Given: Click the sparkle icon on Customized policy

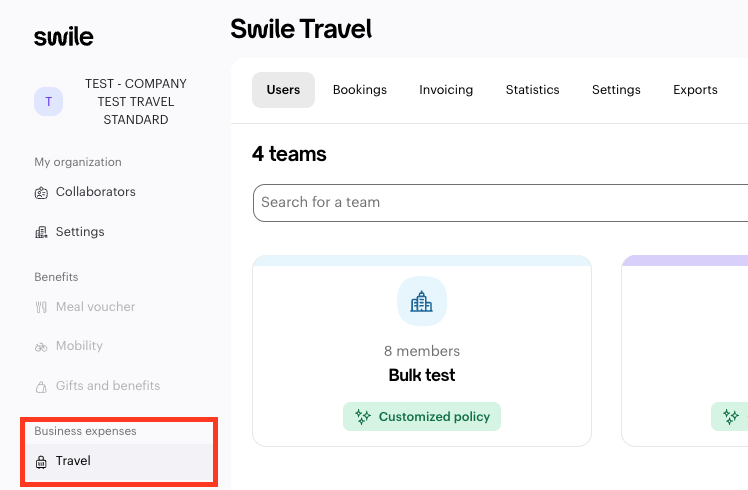Looking at the screenshot, I should [x=363, y=417].
